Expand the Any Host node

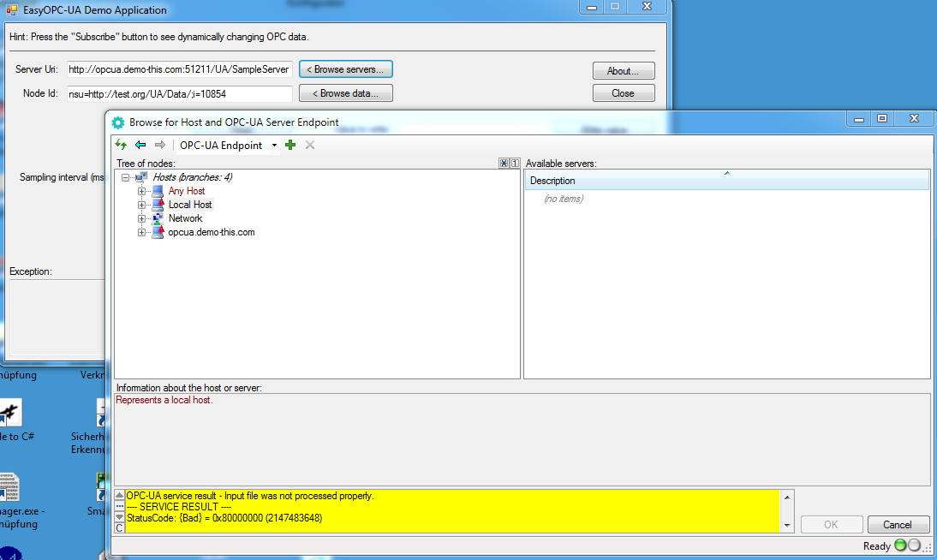[141, 191]
